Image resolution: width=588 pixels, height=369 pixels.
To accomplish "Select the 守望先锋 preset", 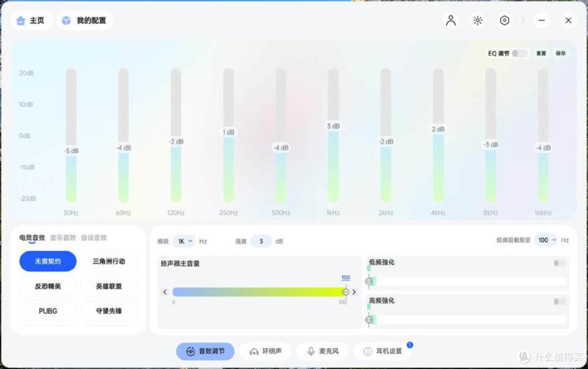I will (x=109, y=311).
